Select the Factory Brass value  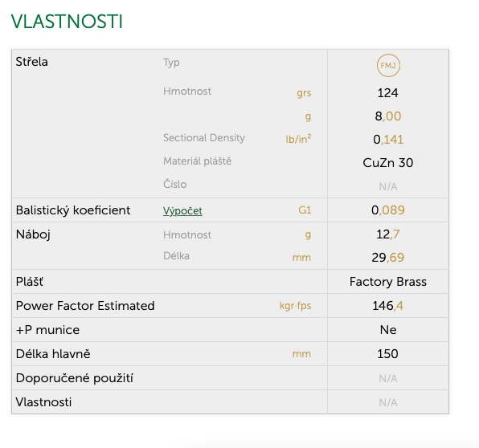tap(388, 282)
